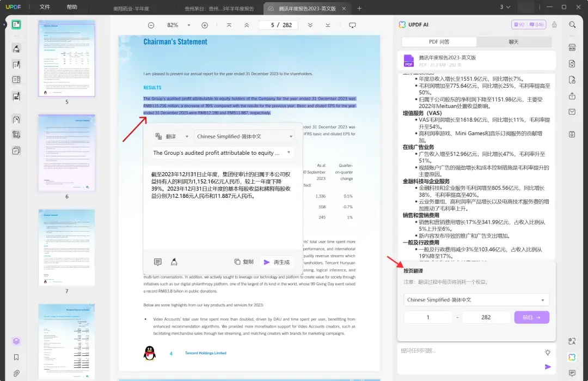Viewport: 588px width, 381px height.
Task: Zoom out with the minus icon
Action: click(x=151, y=25)
